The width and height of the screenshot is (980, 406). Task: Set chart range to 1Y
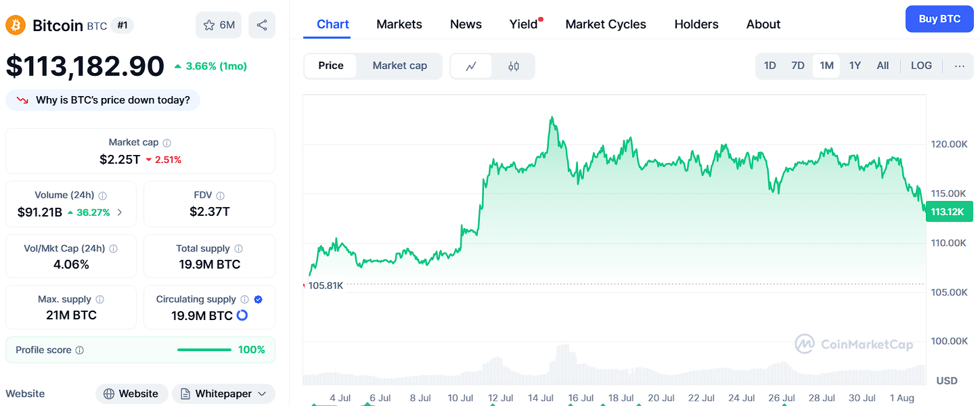(x=855, y=66)
